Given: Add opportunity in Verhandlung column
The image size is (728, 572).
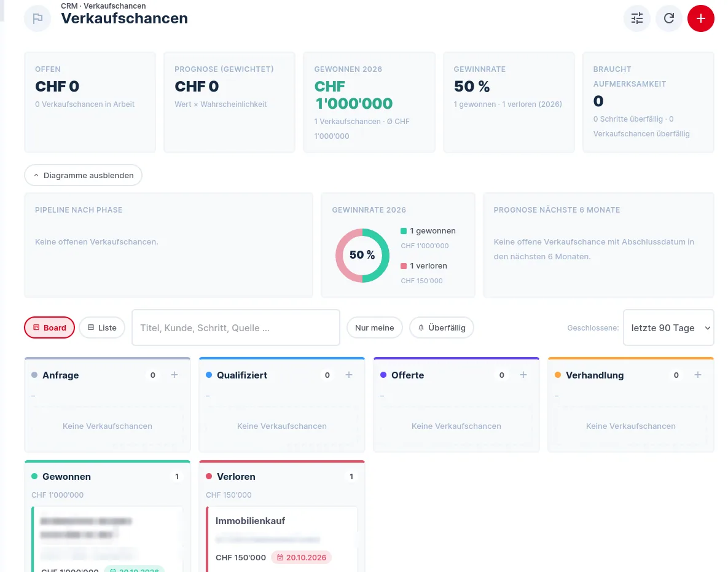Looking at the screenshot, I should pyautogui.click(x=698, y=375).
